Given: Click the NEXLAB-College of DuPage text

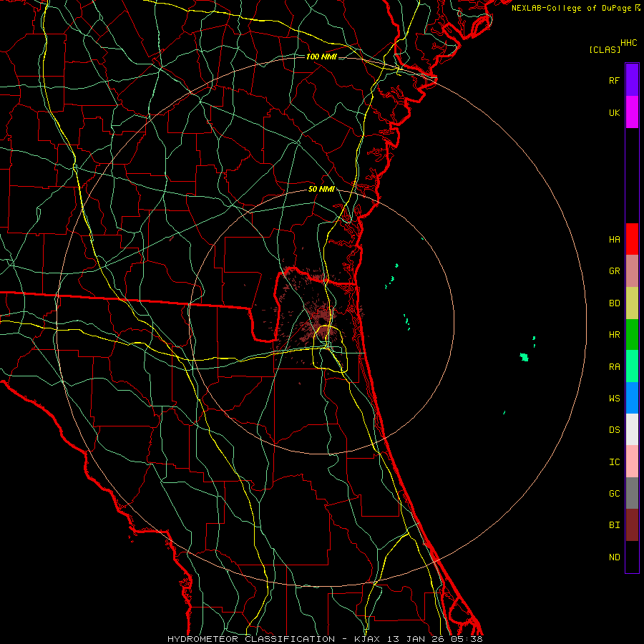Looking at the screenshot, I should click(571, 8).
